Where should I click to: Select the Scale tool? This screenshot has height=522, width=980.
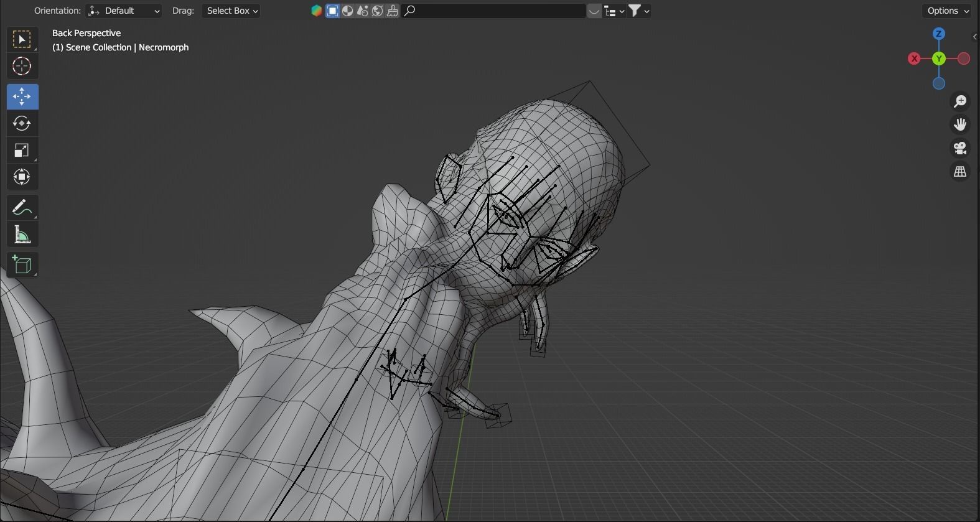[22, 150]
